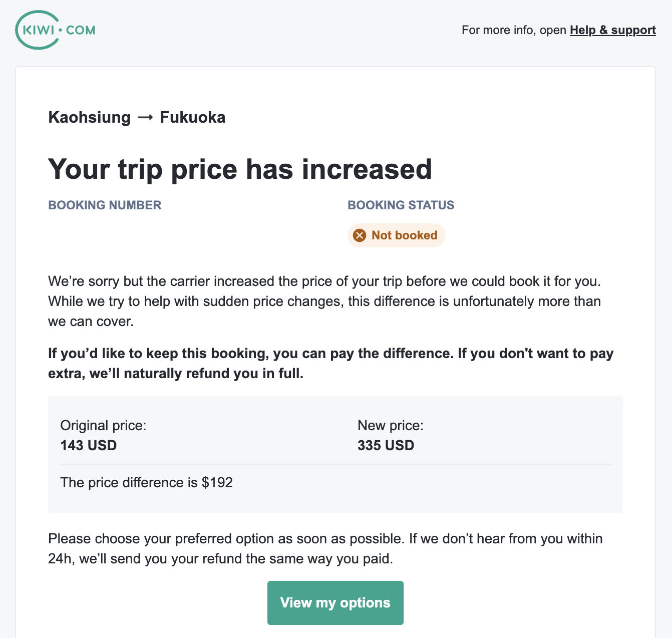Click the View my options button
Screen dimensions: 672x638
335,603
